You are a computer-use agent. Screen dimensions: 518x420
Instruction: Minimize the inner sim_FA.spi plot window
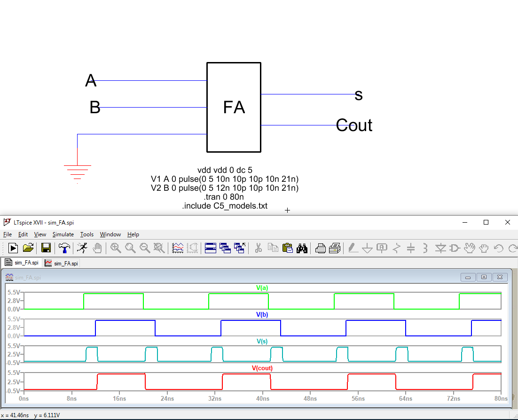tap(468, 277)
